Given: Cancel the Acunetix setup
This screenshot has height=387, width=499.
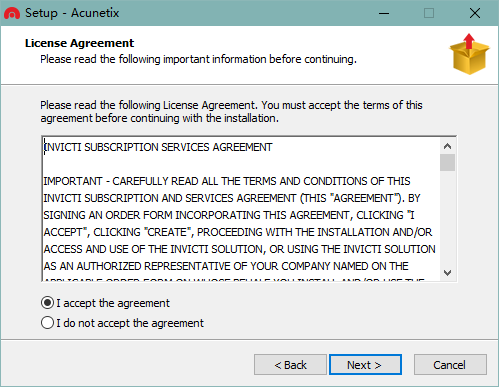Looking at the screenshot, I should [x=450, y=365].
